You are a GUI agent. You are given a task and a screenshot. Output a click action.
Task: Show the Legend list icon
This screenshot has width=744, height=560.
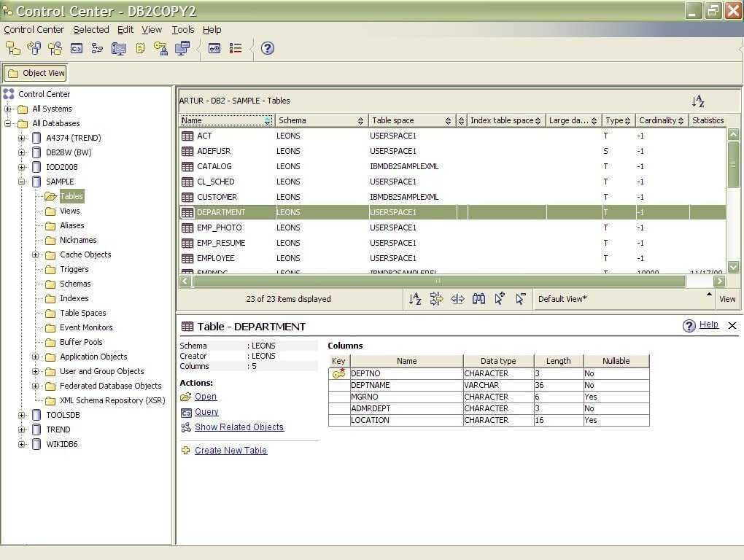pyautogui.click(x=236, y=48)
